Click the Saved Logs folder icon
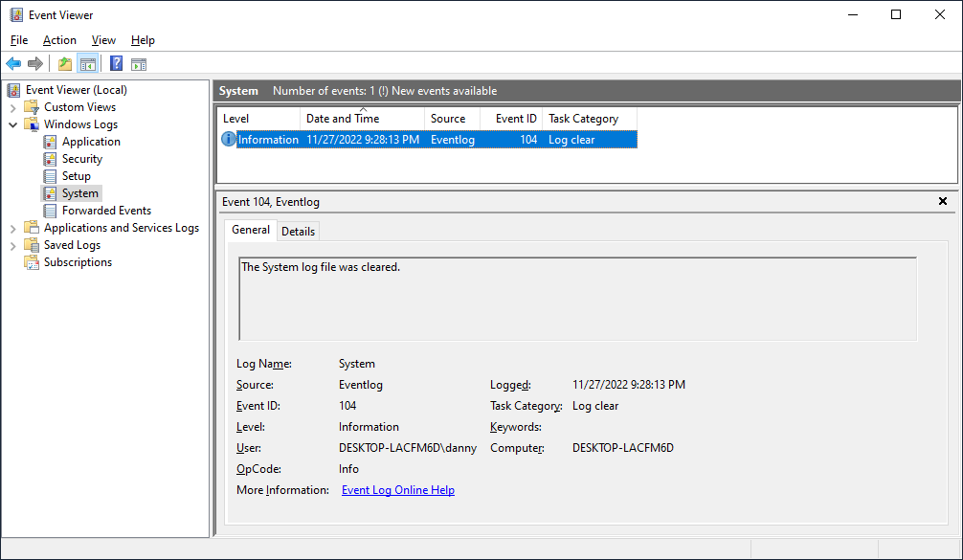 [32, 245]
